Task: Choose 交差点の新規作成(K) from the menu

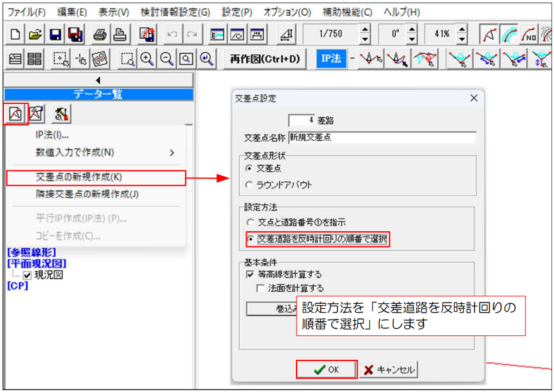Action: click(96, 178)
